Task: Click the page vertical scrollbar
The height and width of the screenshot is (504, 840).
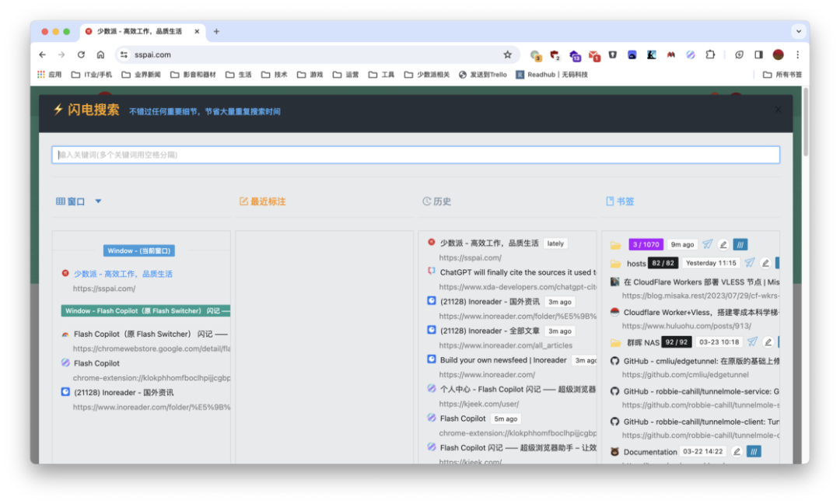Action: pyautogui.click(x=805, y=122)
